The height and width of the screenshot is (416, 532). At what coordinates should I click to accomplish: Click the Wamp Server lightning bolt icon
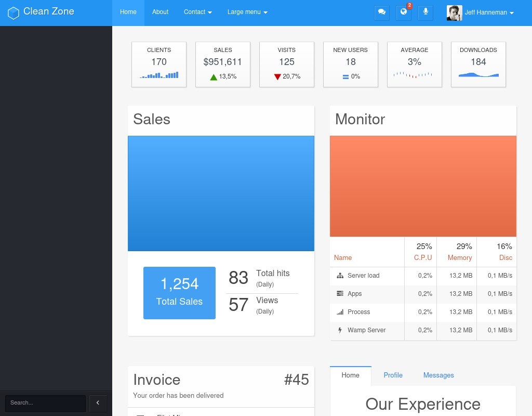[340, 330]
